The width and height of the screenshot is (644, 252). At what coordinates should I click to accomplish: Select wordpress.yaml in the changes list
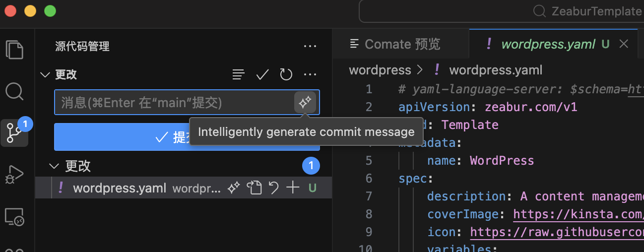(x=184, y=188)
